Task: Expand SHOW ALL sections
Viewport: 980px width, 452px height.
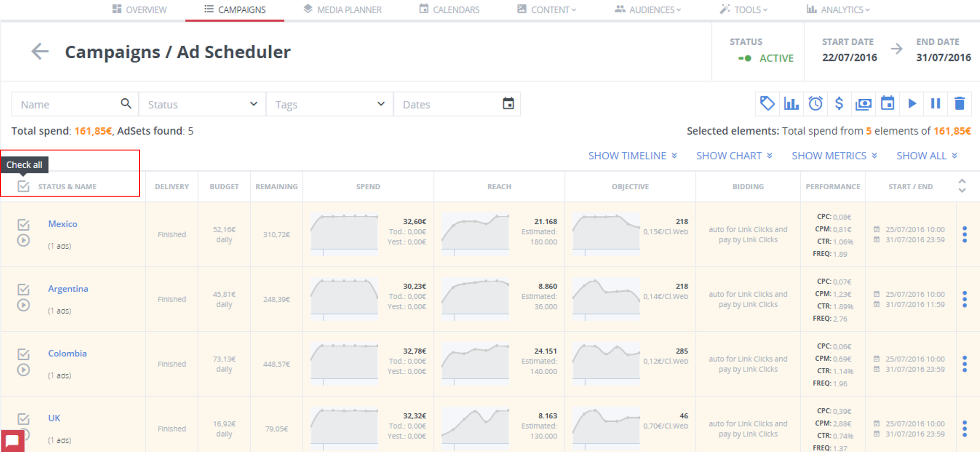Action: pyautogui.click(x=927, y=156)
